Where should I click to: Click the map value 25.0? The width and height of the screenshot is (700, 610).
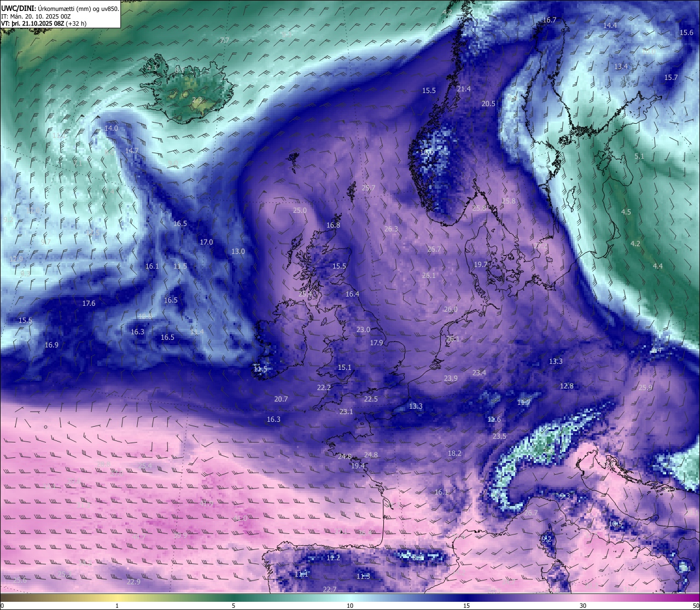click(x=300, y=211)
